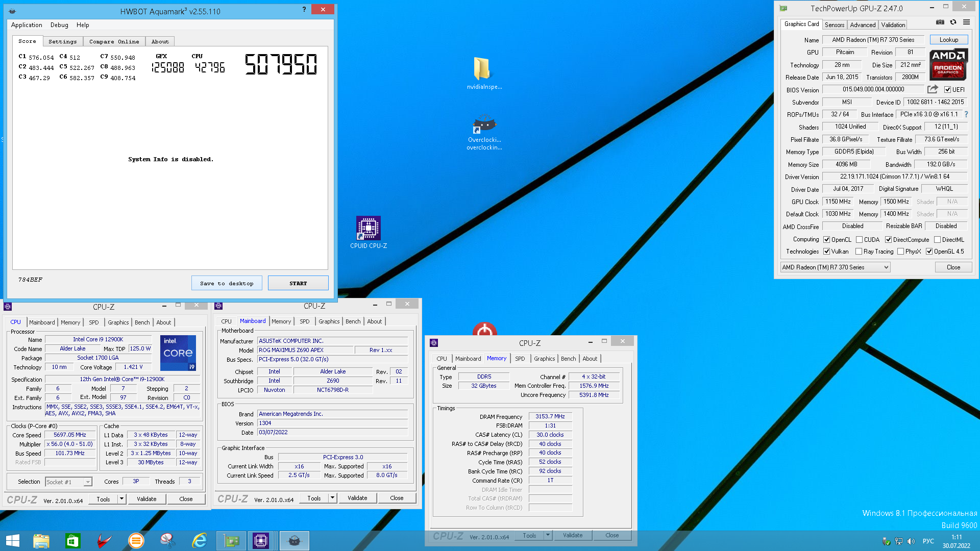Switch to the Compare Online tab
This screenshot has width=980, height=551.
coord(114,42)
